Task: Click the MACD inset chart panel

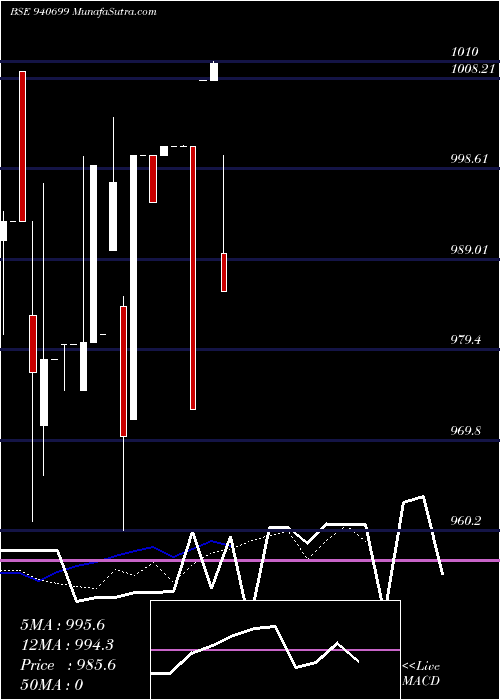Action: point(275,650)
